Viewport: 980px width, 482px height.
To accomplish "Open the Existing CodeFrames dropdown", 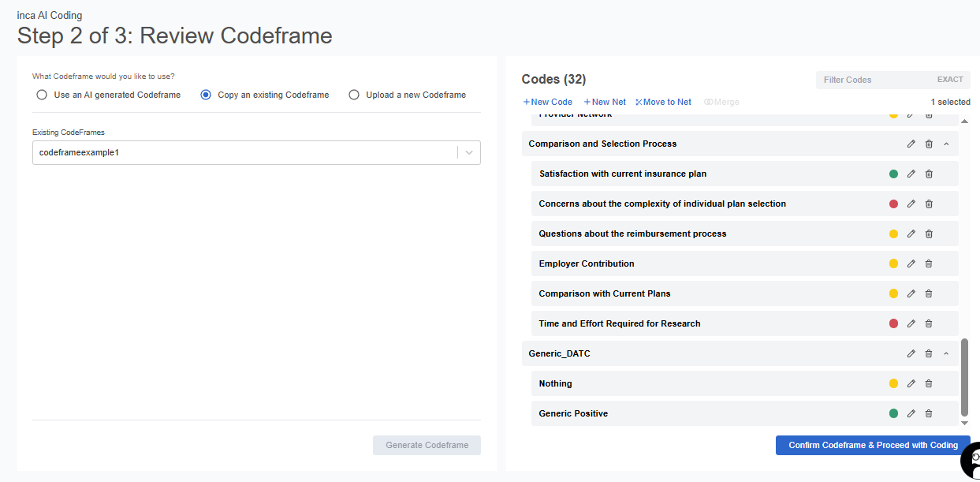I will (468, 152).
